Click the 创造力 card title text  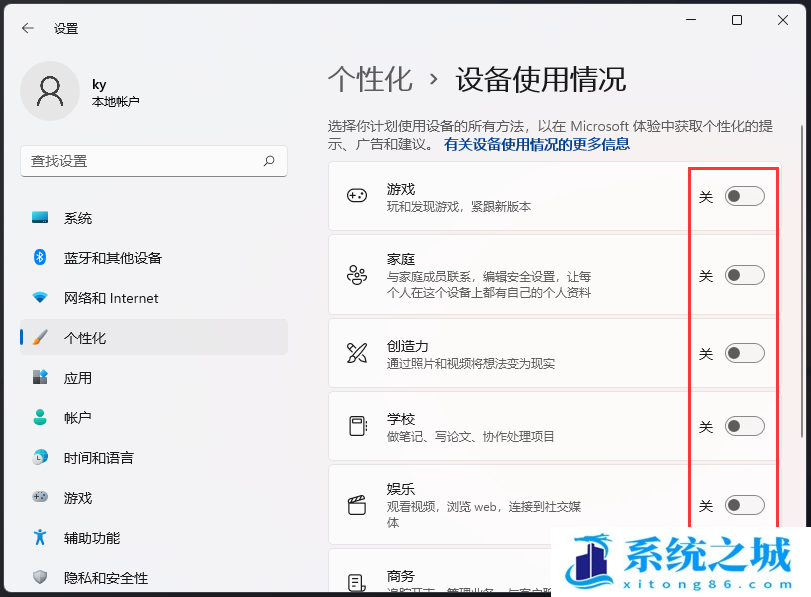pos(408,346)
